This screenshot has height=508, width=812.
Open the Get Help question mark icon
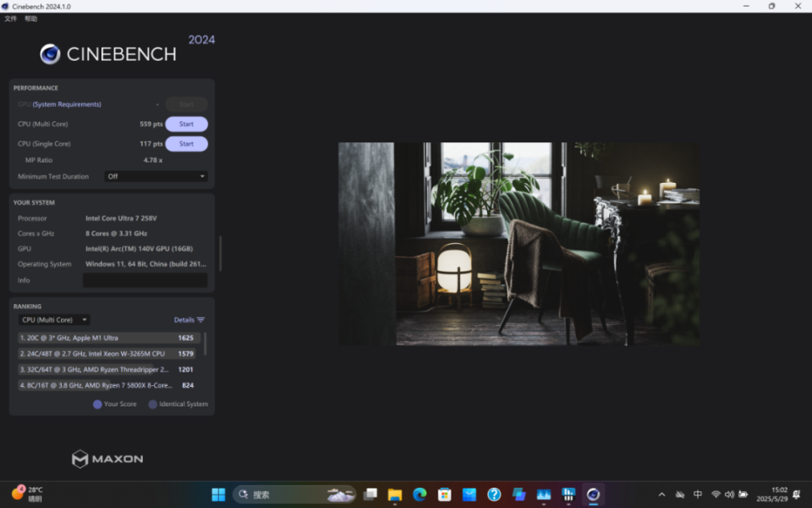pyautogui.click(x=494, y=494)
